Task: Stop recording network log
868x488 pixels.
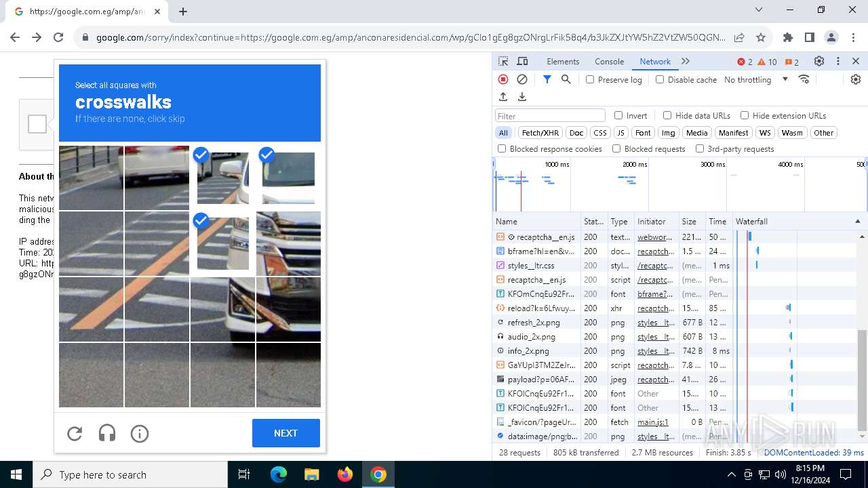Action: [503, 79]
